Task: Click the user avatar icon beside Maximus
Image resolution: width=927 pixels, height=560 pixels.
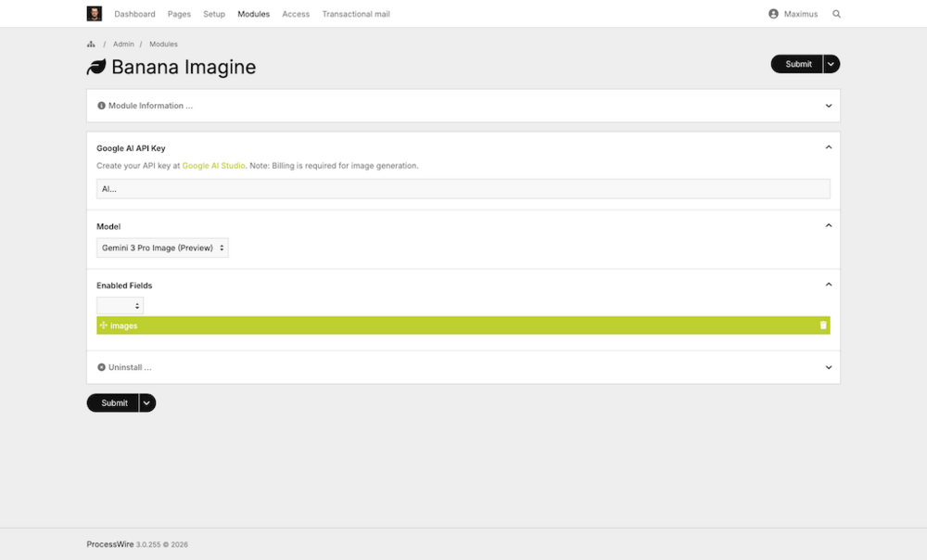Action: 773,14
